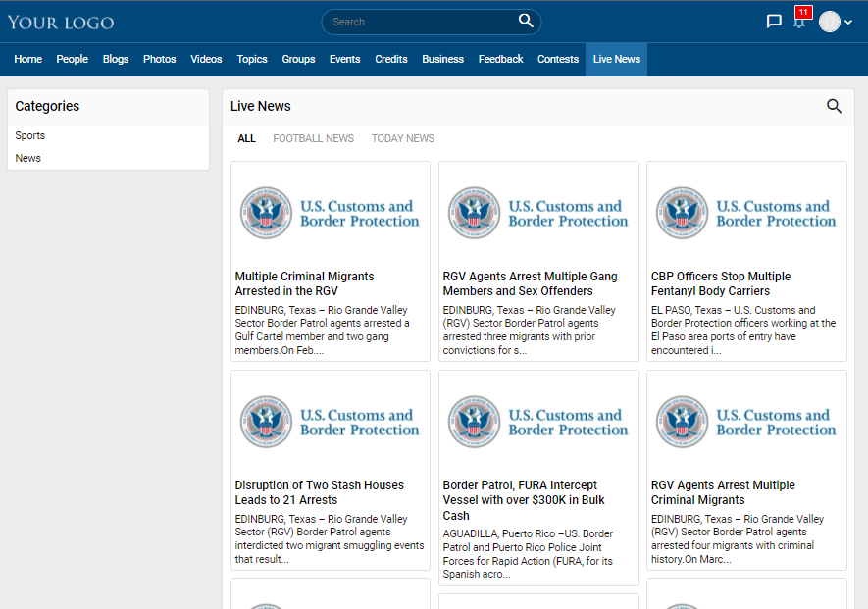
Task: Click summary about interdicted two migrant smuggling events
Action: click(330, 538)
